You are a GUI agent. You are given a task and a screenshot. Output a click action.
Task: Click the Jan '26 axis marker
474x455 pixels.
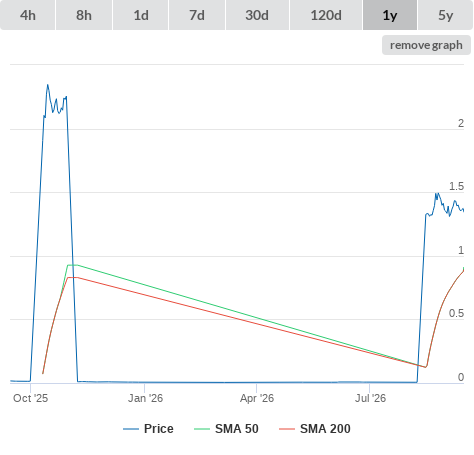[145, 398]
